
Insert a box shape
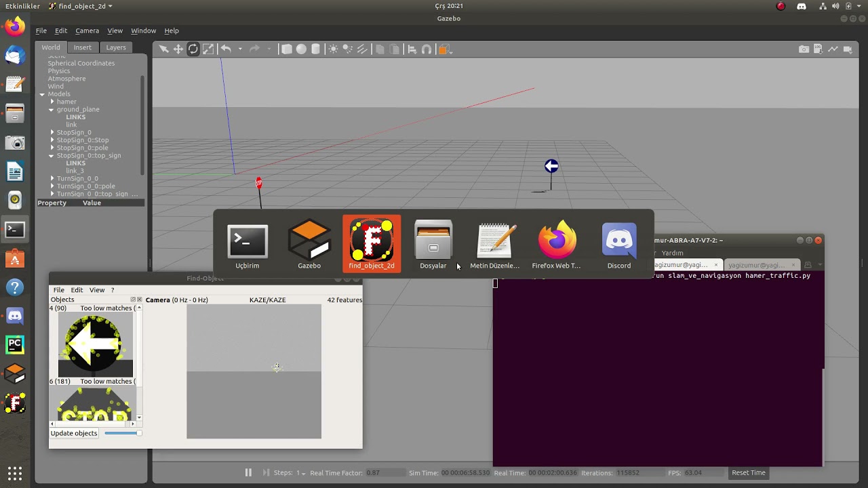[x=287, y=49]
